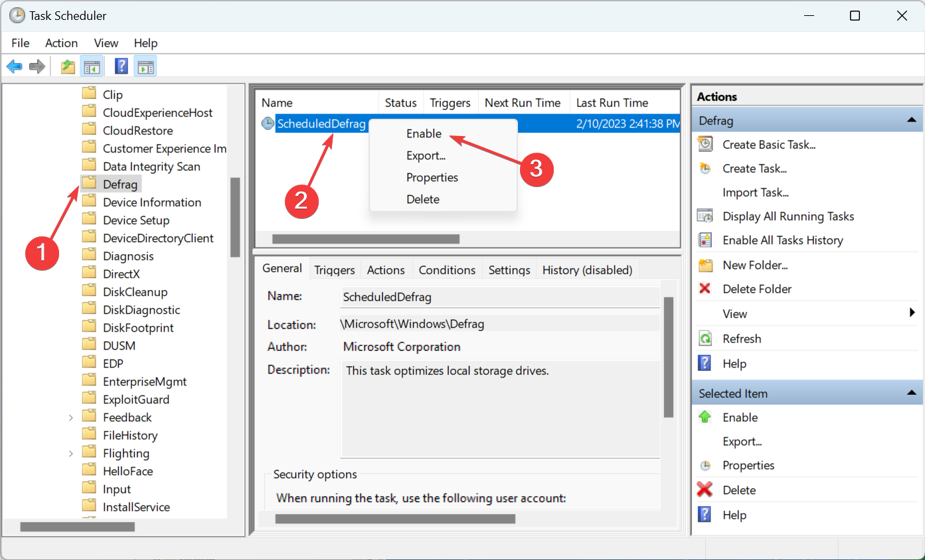Sort by the Last Run Time column
The width and height of the screenshot is (925, 560).
tap(625, 103)
